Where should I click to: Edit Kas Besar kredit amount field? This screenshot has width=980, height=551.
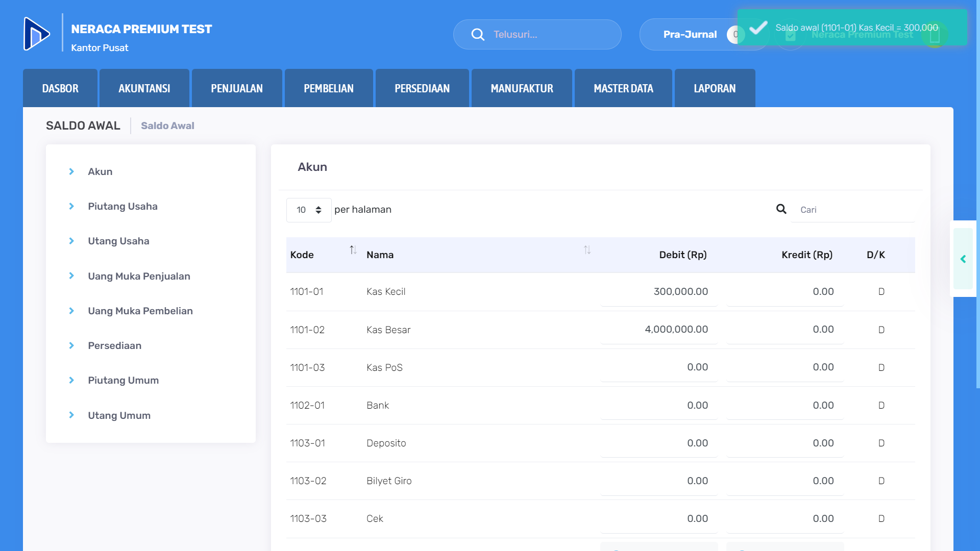pyautogui.click(x=785, y=330)
